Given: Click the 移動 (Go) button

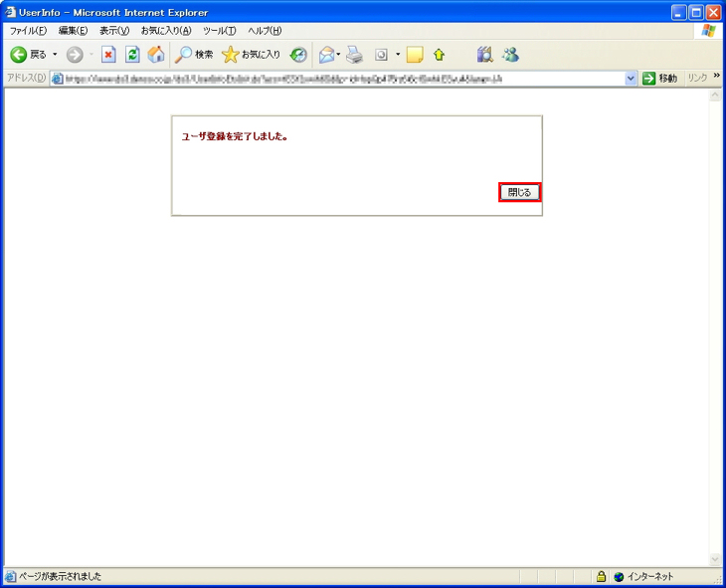Looking at the screenshot, I should coord(659,79).
